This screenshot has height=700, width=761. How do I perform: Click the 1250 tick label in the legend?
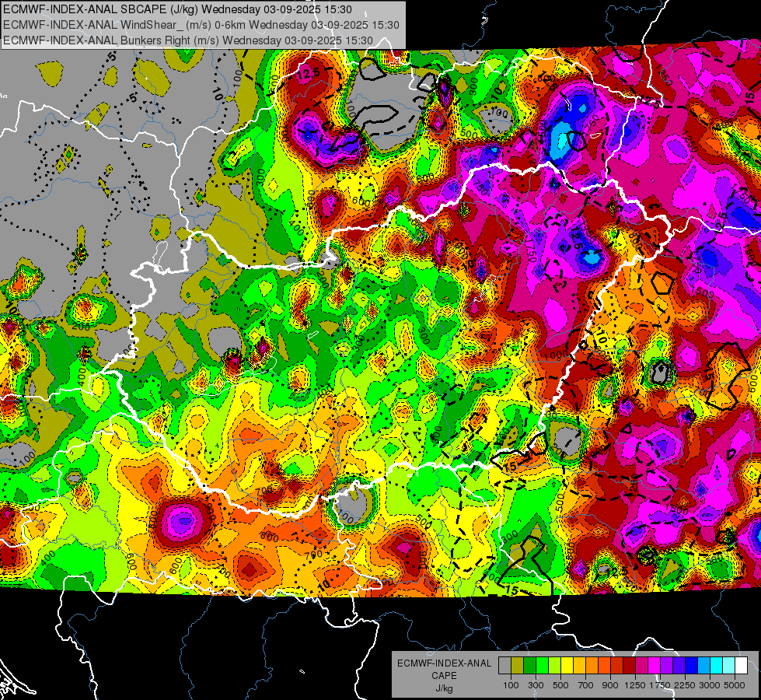click(635, 685)
